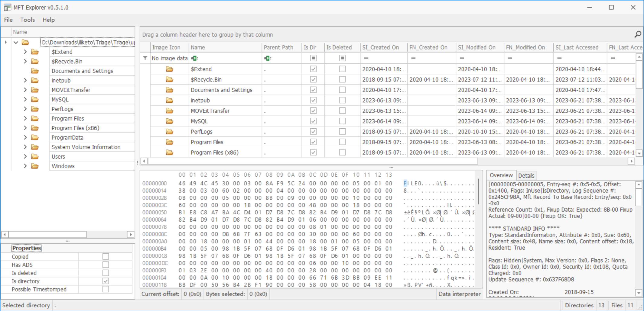Click the Parent Path filter condition icon

point(268,58)
